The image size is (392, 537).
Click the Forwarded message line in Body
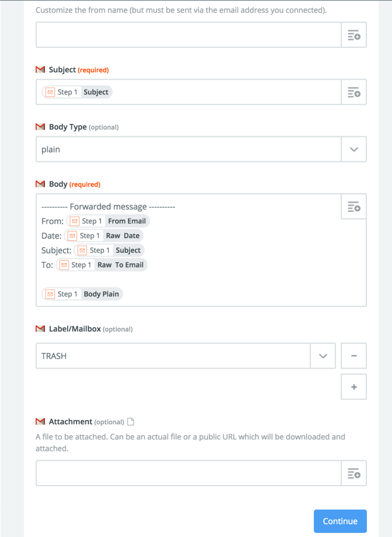click(108, 207)
